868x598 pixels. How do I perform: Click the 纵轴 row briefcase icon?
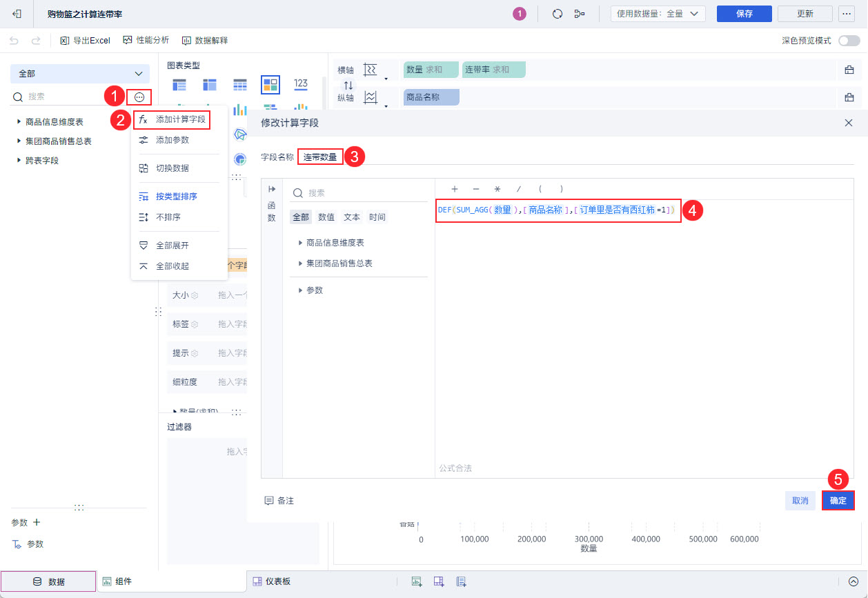[x=849, y=98]
